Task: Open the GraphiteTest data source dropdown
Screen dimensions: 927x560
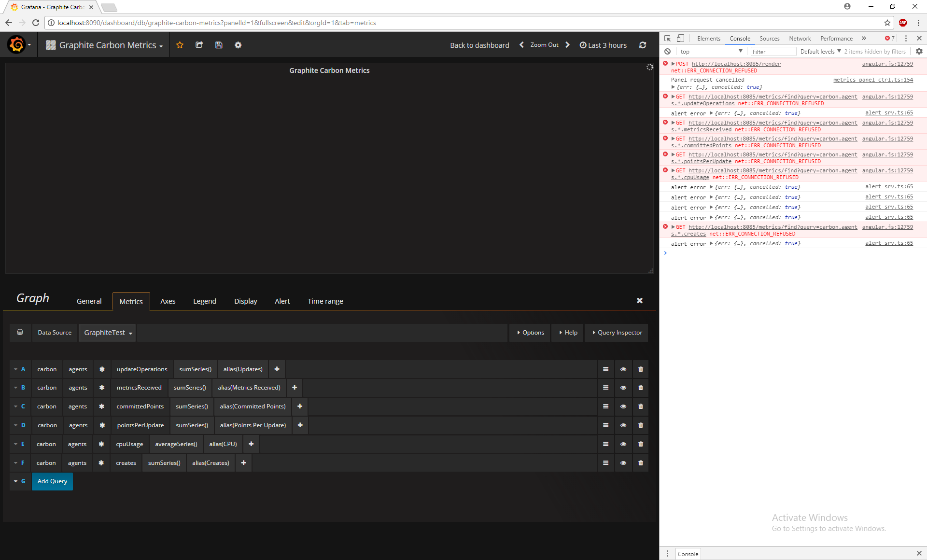Action: [x=107, y=332]
